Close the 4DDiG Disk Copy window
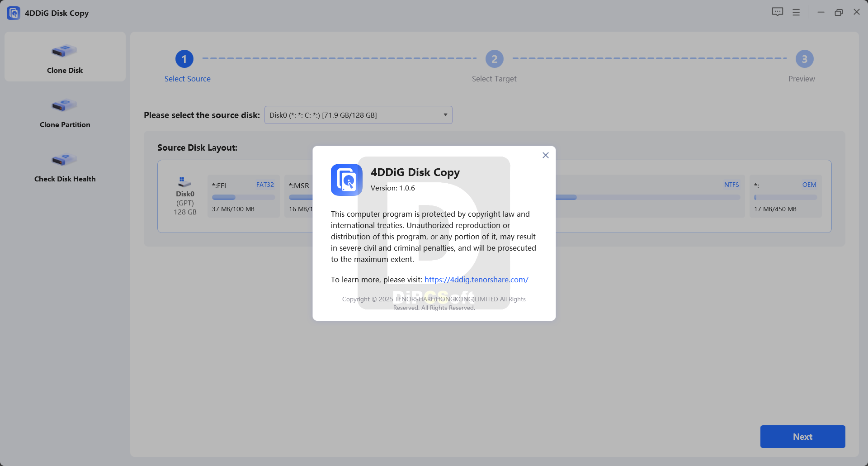 point(857,12)
